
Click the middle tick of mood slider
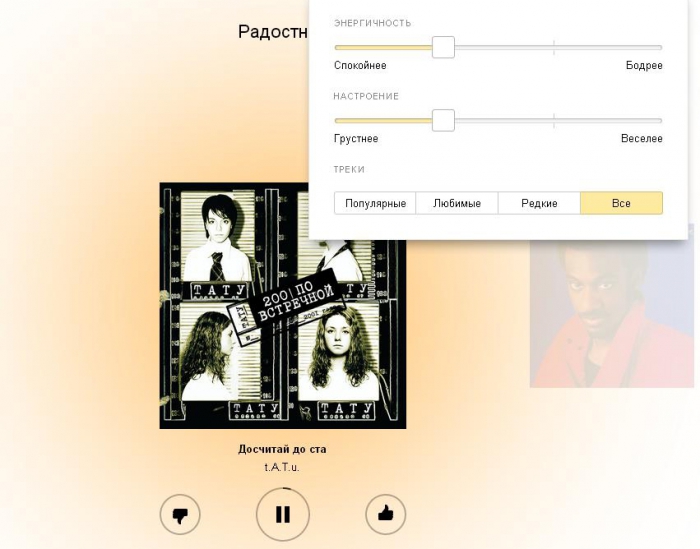click(554, 121)
